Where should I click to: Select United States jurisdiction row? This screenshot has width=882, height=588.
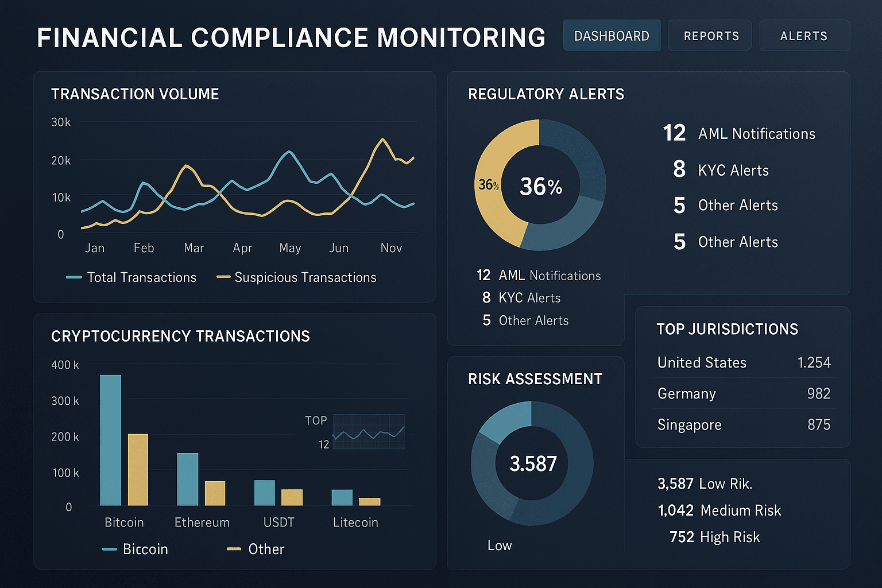click(x=744, y=362)
